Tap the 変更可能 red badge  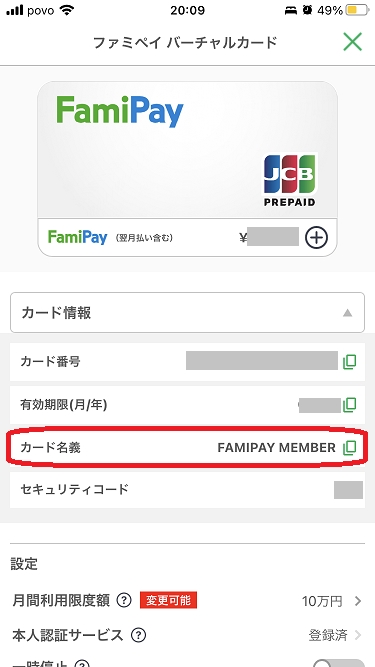point(168,601)
